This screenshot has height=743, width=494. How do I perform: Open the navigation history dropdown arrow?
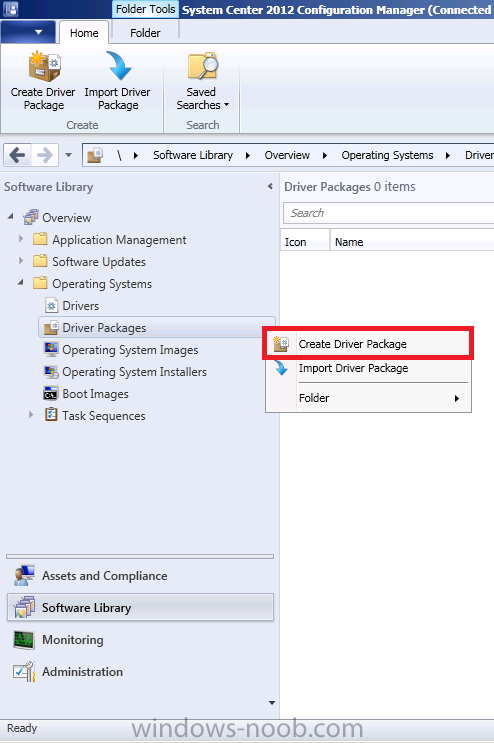tap(69, 155)
